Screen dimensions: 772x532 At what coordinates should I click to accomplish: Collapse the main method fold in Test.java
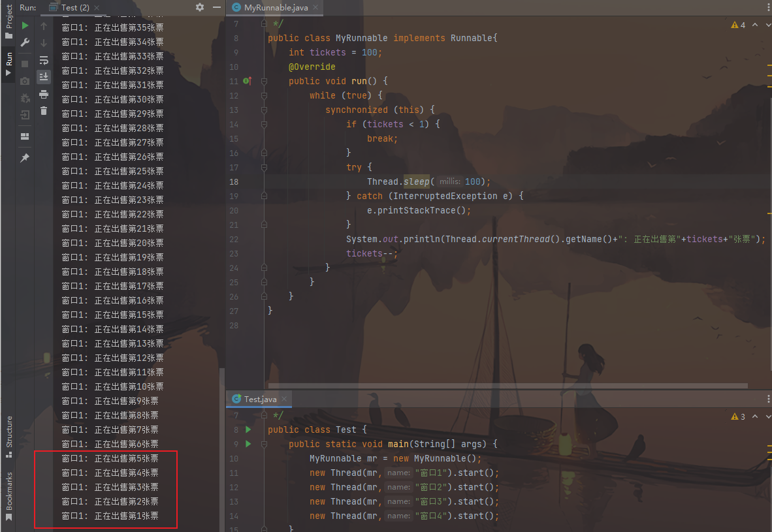tap(265, 444)
